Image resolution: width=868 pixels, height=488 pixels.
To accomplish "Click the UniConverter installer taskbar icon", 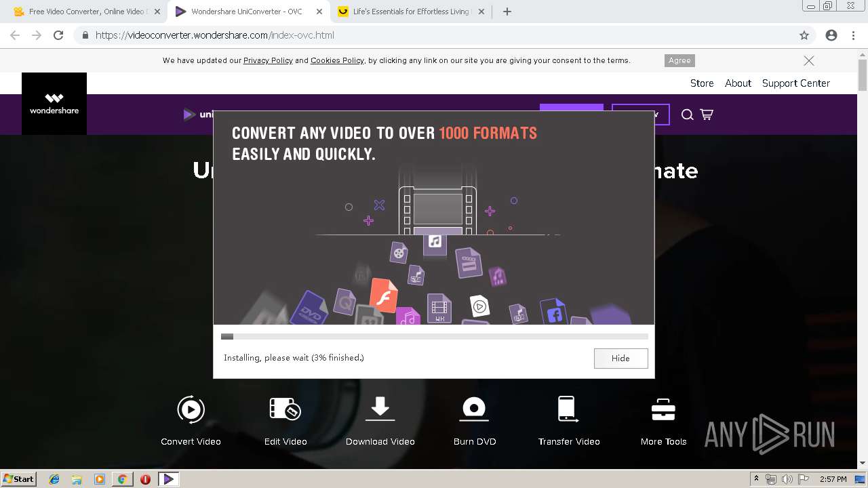I will point(168,479).
